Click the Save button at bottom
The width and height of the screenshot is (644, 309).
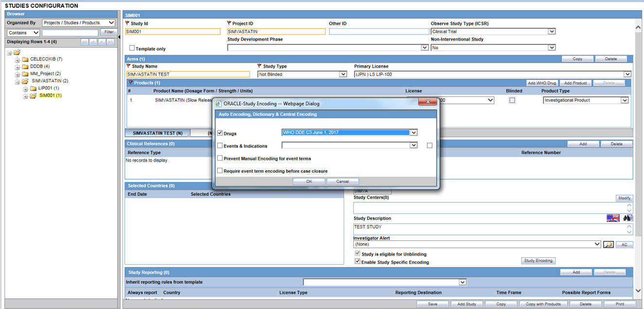[x=432, y=304]
